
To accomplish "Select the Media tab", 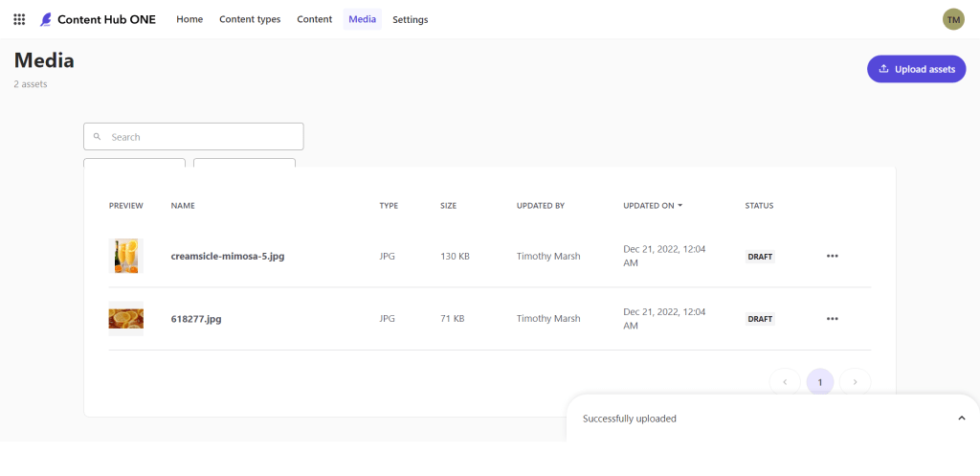I will (x=362, y=19).
